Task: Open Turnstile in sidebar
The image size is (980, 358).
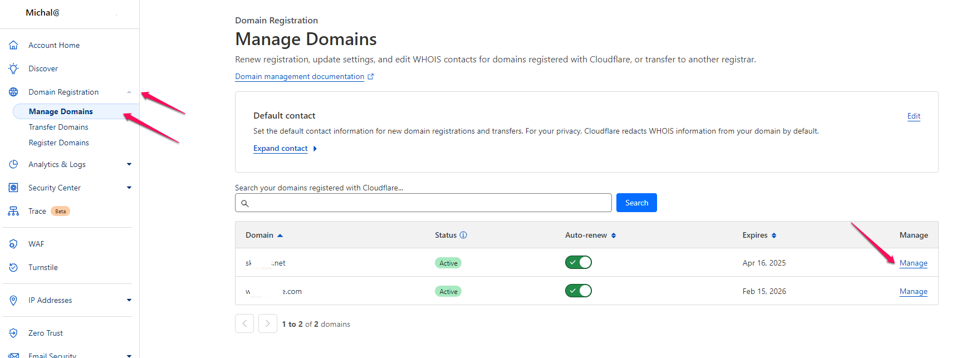Action: point(43,267)
